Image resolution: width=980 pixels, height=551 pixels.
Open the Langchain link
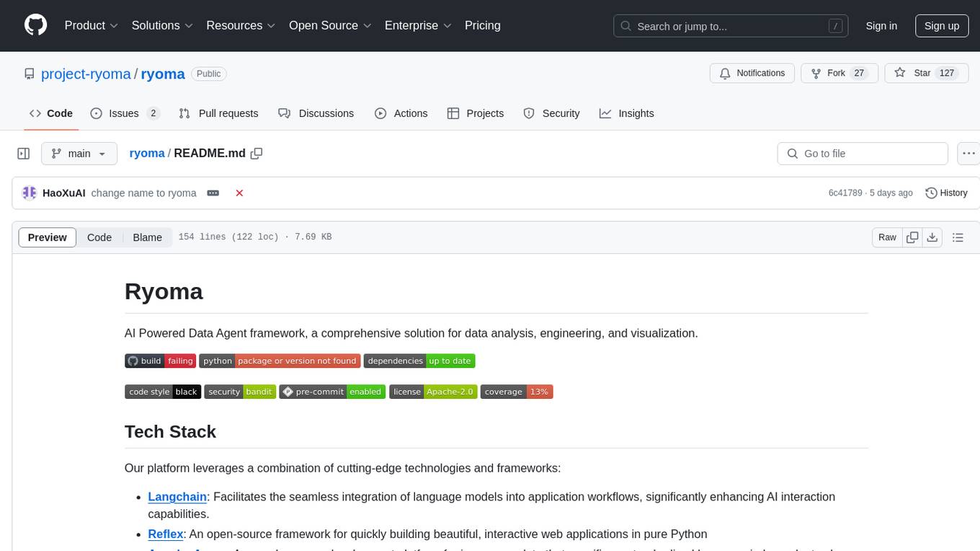click(x=177, y=496)
